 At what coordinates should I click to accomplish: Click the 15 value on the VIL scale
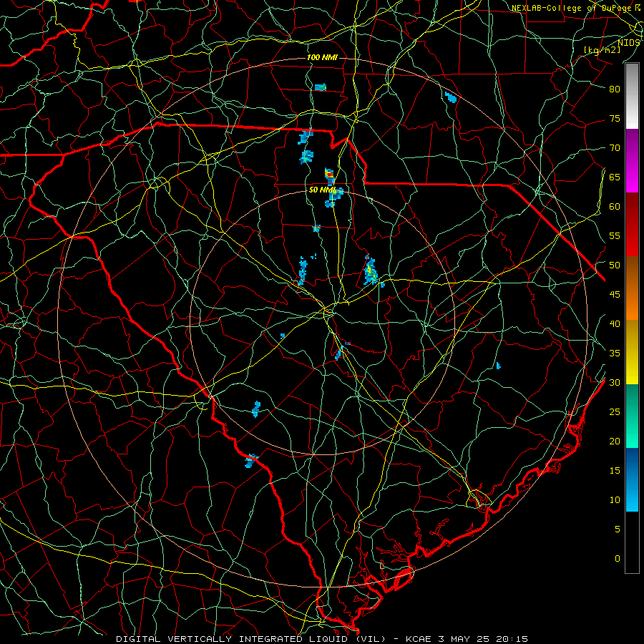tap(615, 471)
